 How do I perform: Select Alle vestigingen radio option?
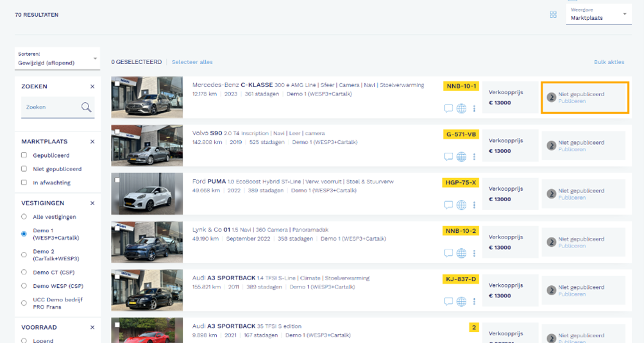(x=24, y=217)
